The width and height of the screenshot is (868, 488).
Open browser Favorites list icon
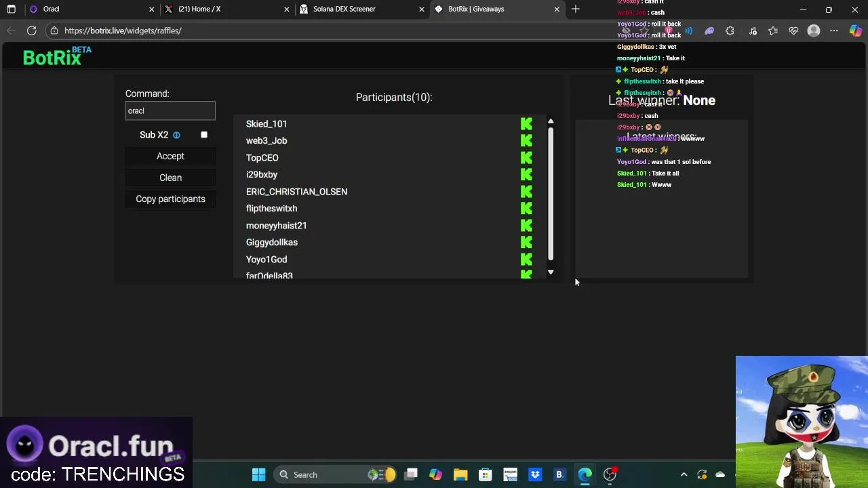pos(773,30)
